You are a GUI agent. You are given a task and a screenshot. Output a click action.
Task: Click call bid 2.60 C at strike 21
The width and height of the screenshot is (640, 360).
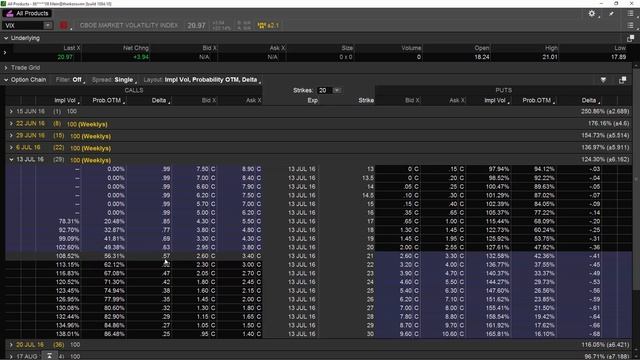coord(205,256)
